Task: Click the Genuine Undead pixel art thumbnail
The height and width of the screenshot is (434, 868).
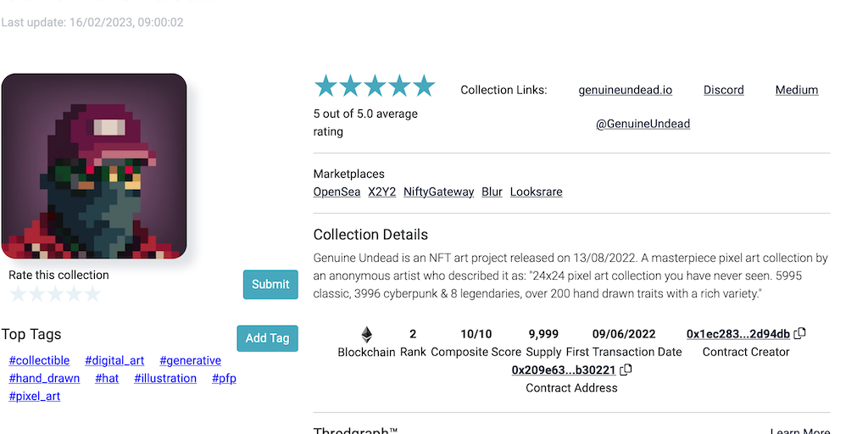Action: point(94,166)
